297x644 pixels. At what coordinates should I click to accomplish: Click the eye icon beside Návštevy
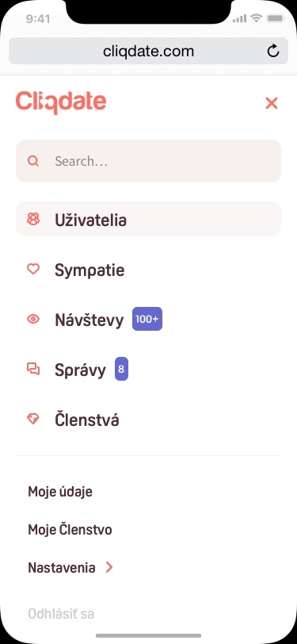33,319
